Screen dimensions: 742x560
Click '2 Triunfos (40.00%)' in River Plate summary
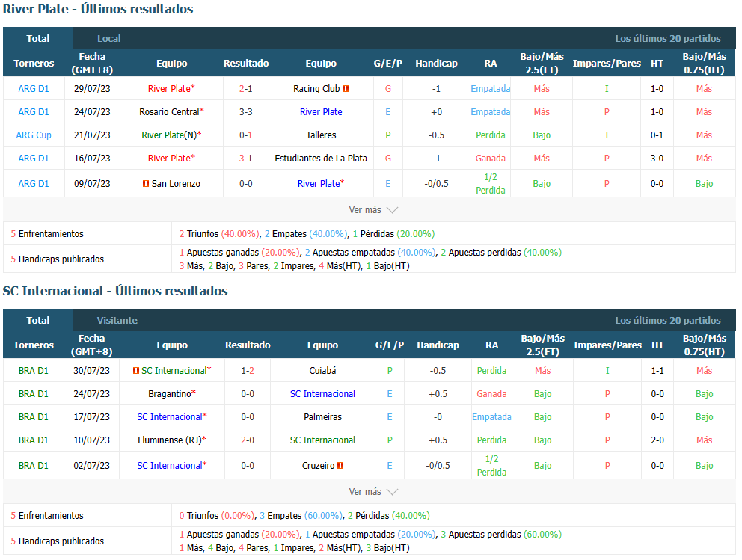219,234
